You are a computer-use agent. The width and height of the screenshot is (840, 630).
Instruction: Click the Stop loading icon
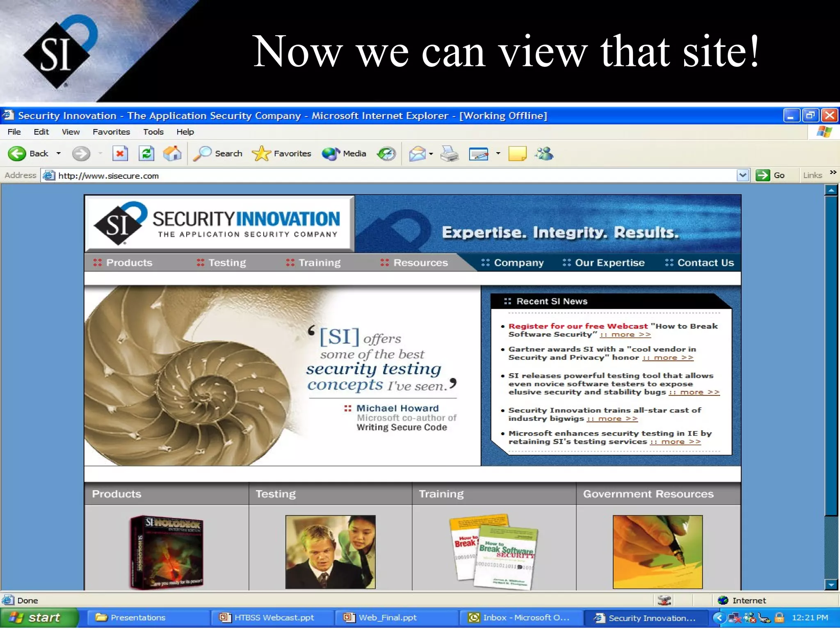120,154
